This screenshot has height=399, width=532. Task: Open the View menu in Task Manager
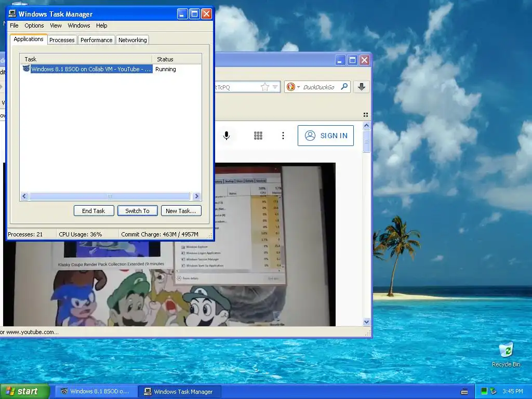click(56, 25)
